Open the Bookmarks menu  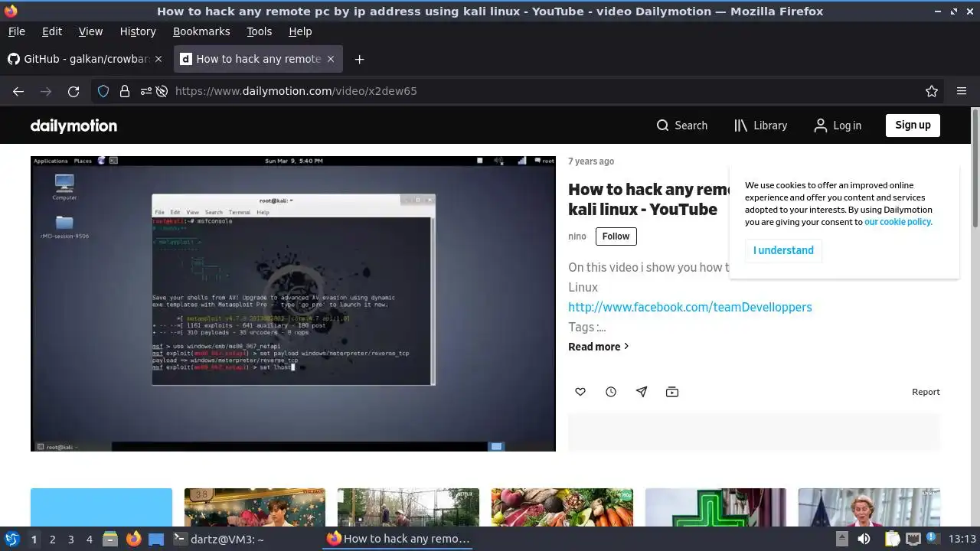click(201, 31)
